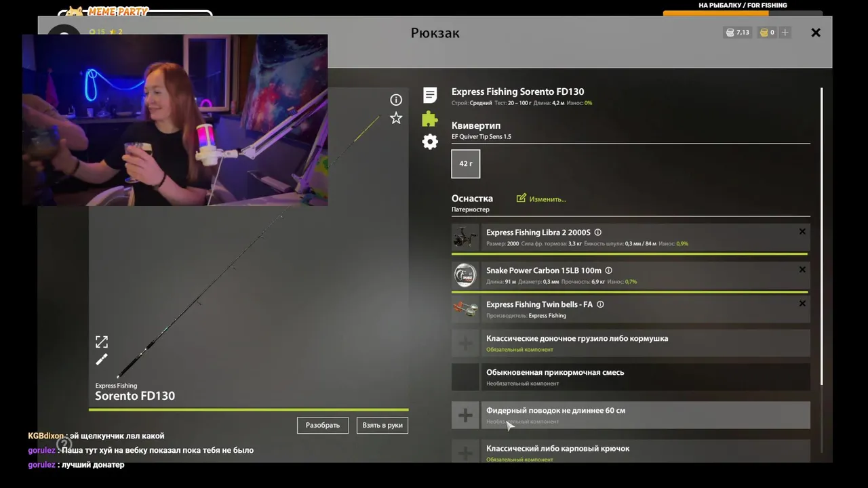Add a feeder leader with plus icon
Viewport: 868px width, 488px height.
(x=465, y=415)
